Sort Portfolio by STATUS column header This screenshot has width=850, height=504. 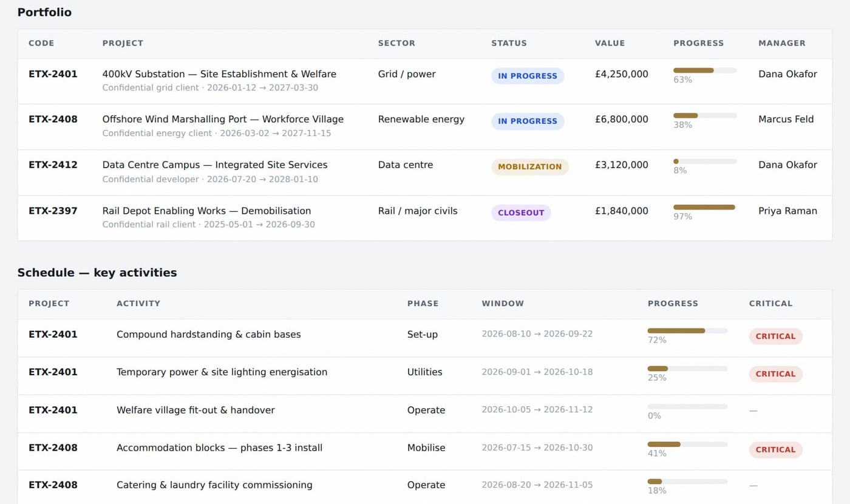coord(509,43)
